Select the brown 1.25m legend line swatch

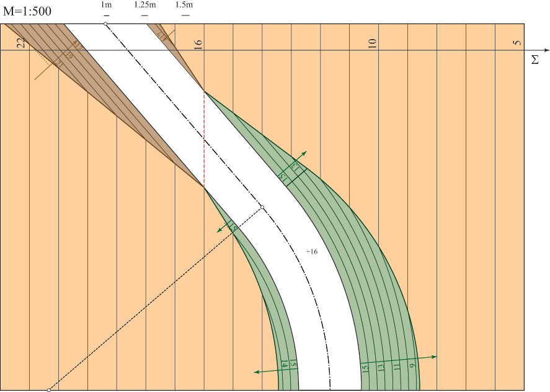(144, 14)
